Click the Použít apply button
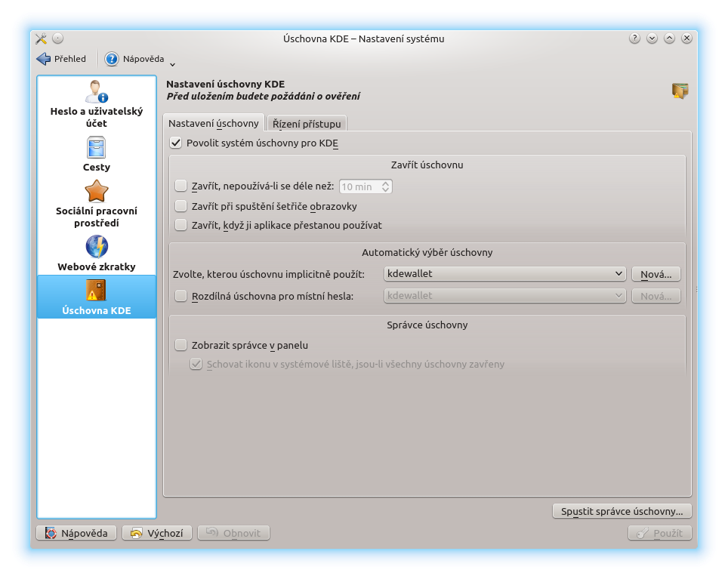 coord(660,533)
